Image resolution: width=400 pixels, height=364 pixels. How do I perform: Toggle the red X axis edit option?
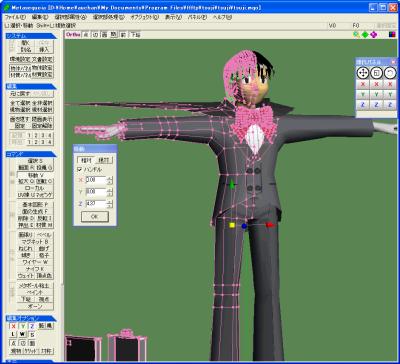[13, 326]
